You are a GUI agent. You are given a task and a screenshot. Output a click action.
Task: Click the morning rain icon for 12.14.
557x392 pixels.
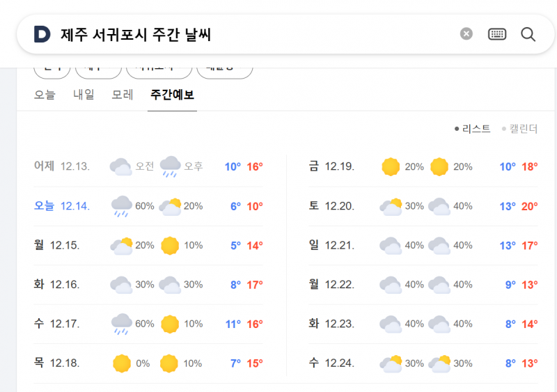tap(121, 206)
